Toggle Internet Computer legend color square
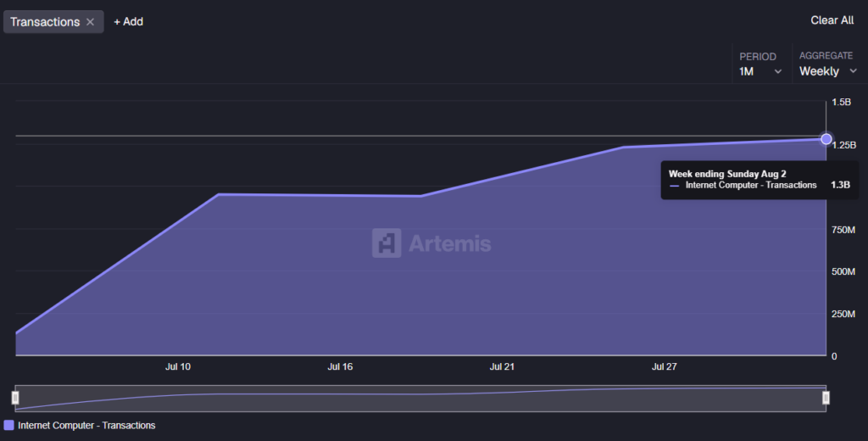The image size is (868, 441). [8, 425]
